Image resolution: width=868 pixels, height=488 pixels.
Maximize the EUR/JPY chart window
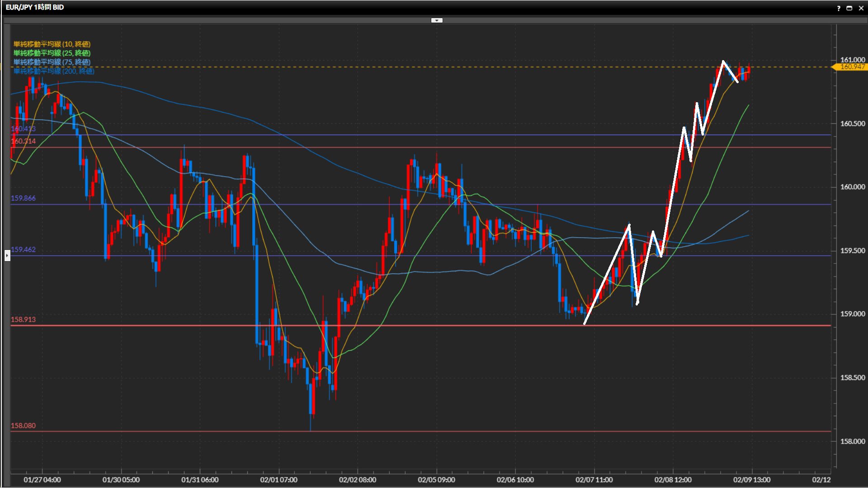click(x=849, y=8)
